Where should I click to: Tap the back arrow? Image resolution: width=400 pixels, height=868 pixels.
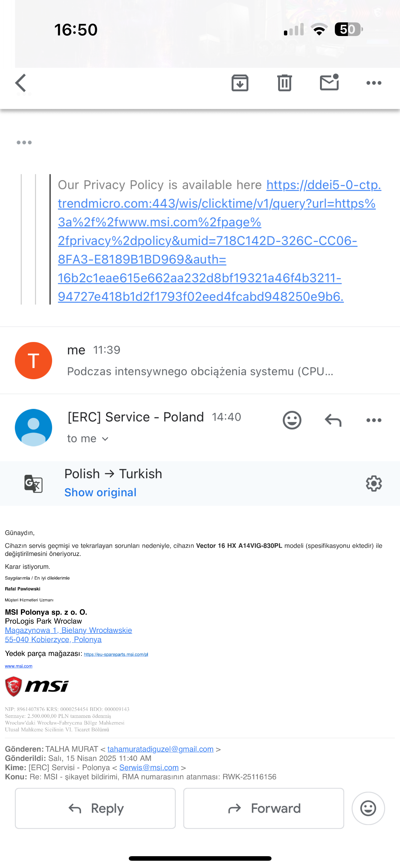(x=21, y=83)
